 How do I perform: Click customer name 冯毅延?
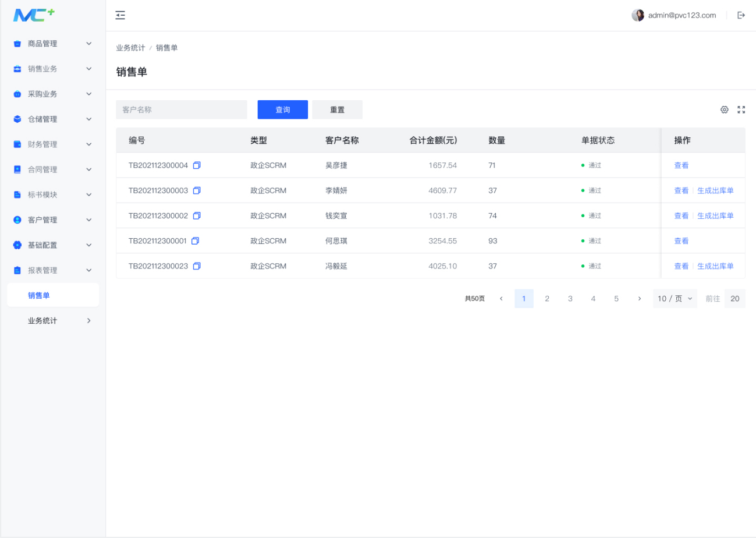336,266
